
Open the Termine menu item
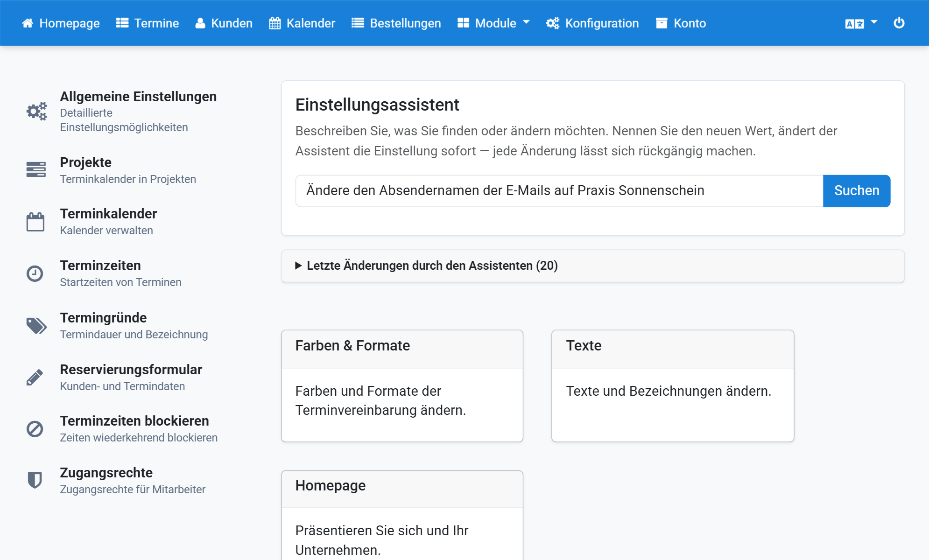148,23
